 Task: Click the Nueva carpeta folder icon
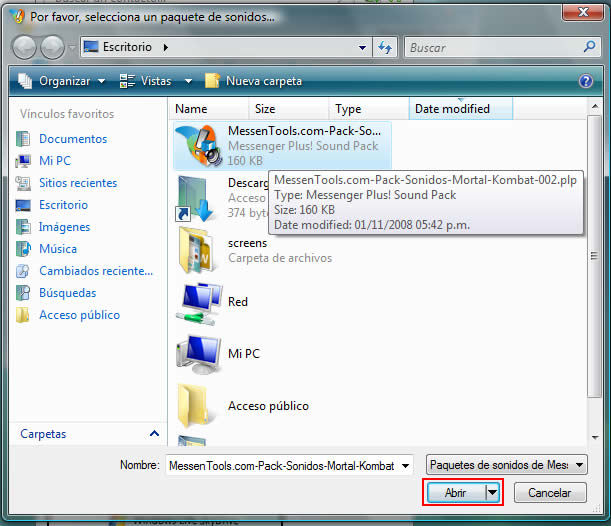[x=212, y=81]
